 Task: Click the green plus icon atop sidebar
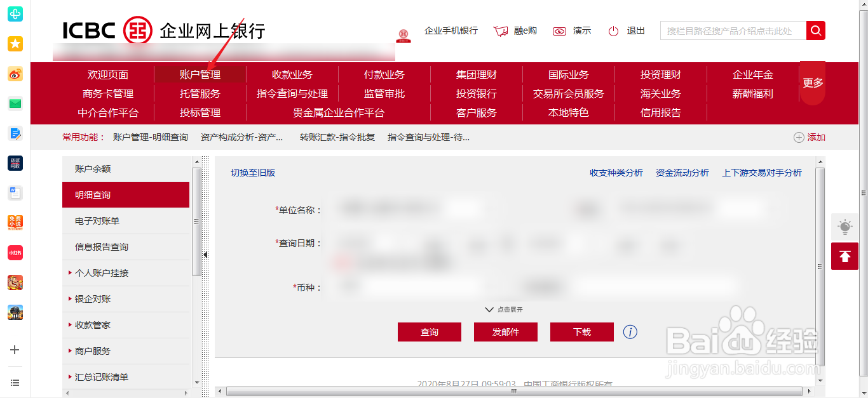[15, 13]
